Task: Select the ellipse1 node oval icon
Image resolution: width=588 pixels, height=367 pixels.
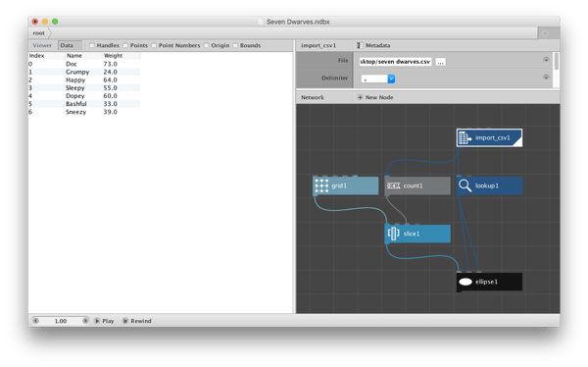Action: [465, 282]
